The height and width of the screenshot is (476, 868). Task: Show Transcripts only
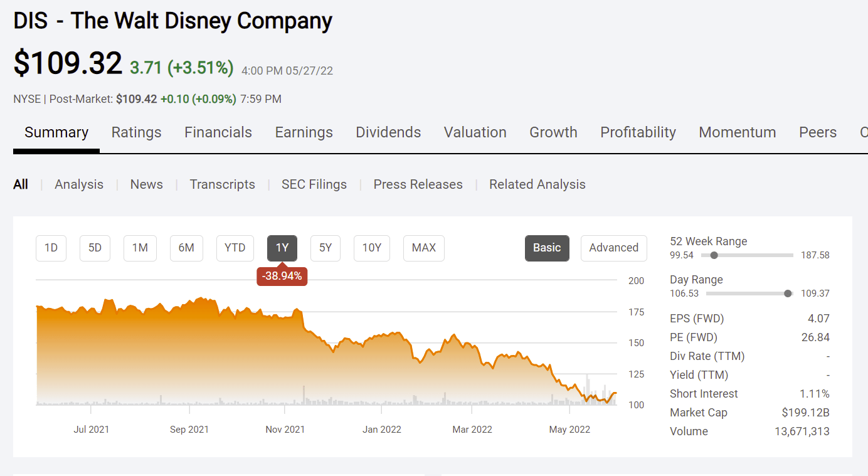click(222, 184)
